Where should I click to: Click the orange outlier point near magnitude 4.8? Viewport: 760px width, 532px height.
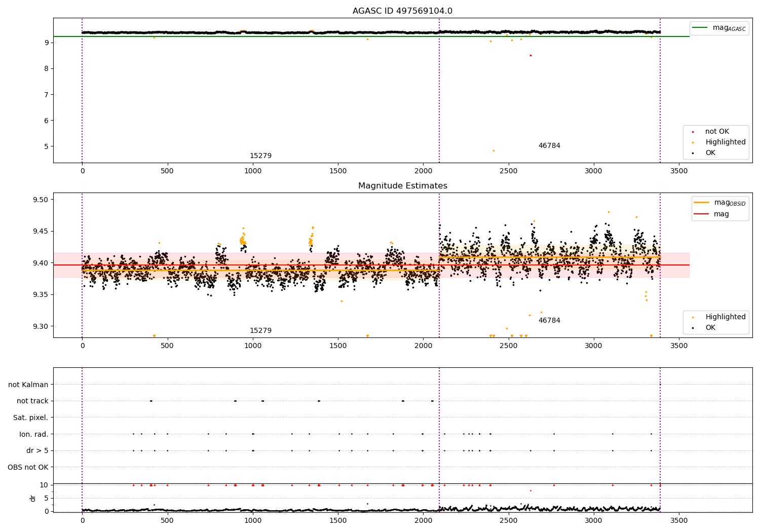click(x=493, y=150)
